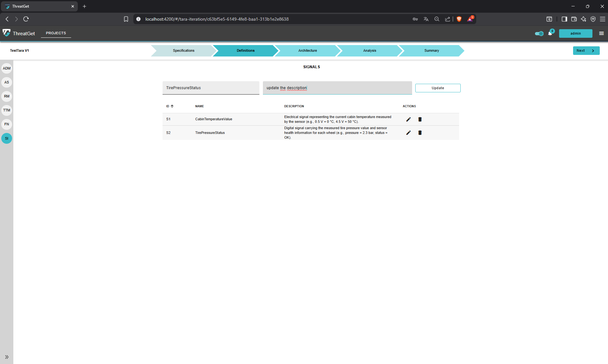Click the Update button
The height and width of the screenshot is (364, 608).
click(438, 88)
